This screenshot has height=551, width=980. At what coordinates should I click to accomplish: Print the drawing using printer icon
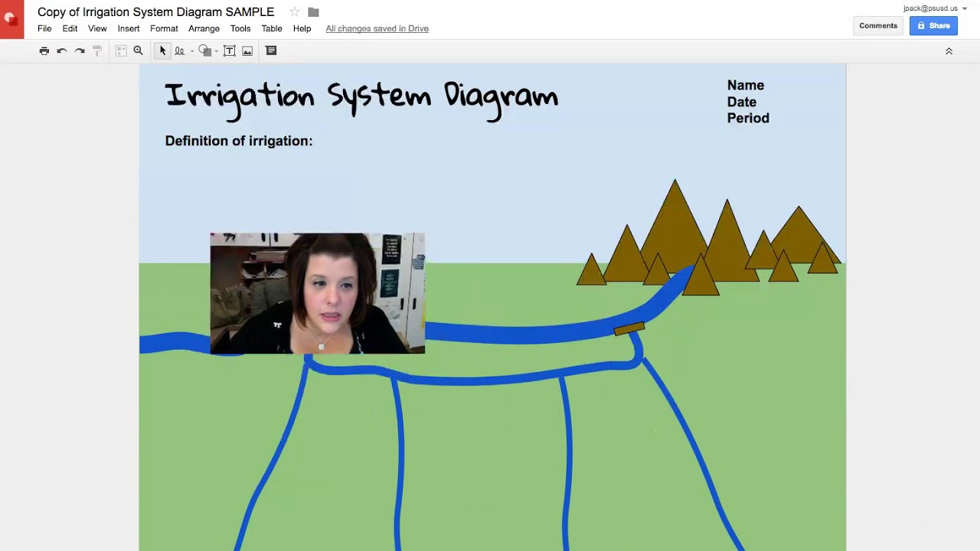click(44, 51)
